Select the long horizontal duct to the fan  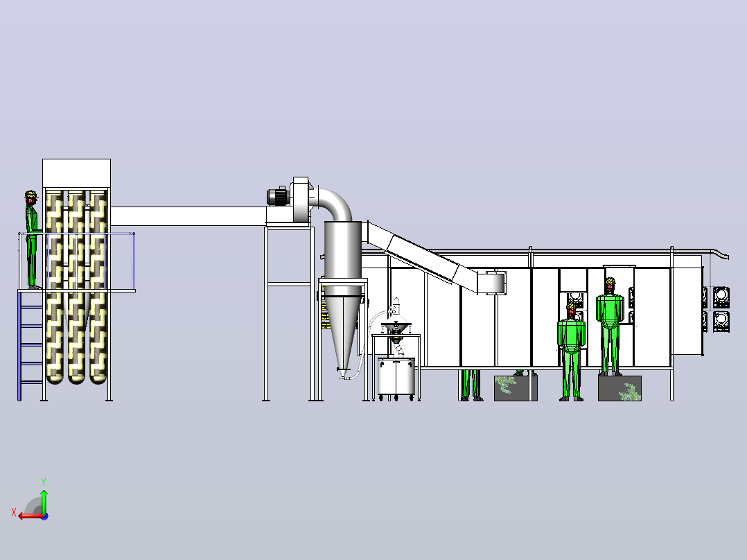tap(188, 216)
